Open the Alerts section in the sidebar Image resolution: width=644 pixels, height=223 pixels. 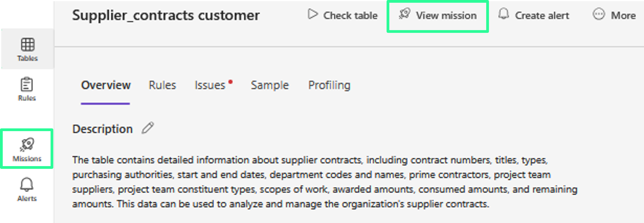27,189
